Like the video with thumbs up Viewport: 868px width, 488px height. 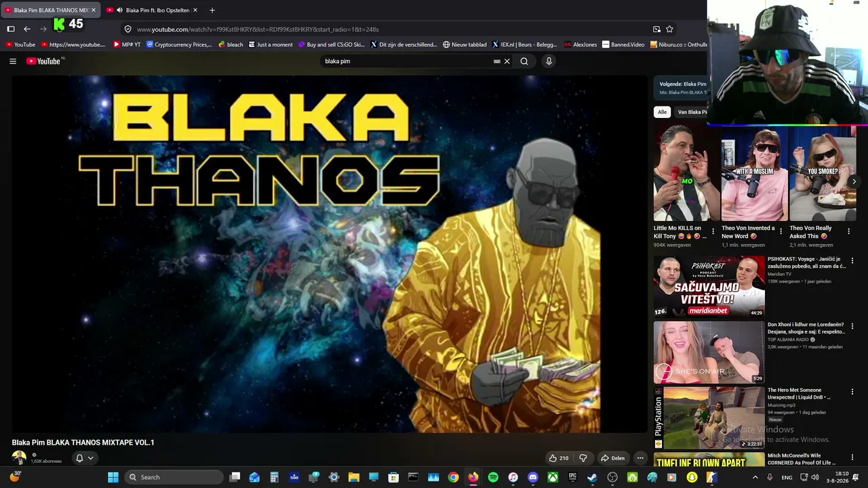pyautogui.click(x=559, y=458)
